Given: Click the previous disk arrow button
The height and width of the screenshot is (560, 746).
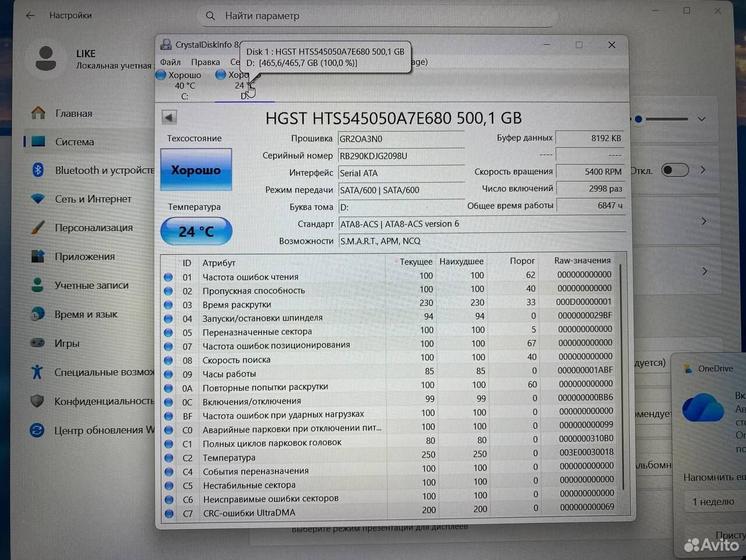Looking at the screenshot, I should coord(168,116).
